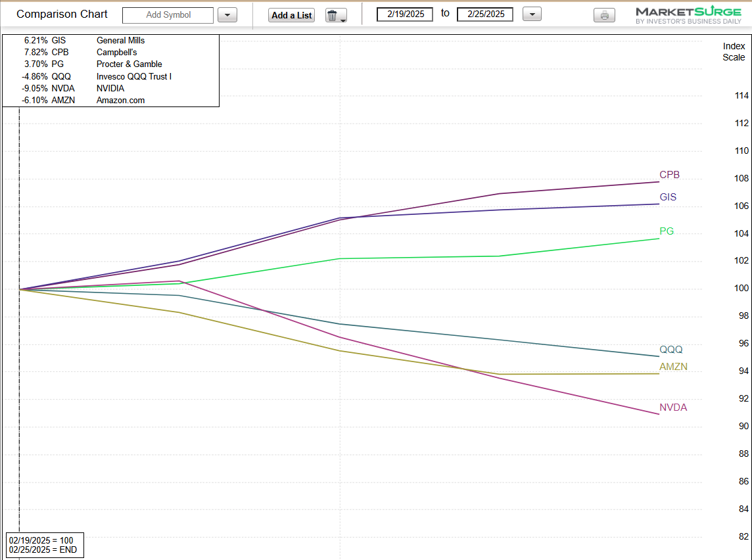This screenshot has height=560, width=752.
Task: Click the AMZN line label
Action: click(673, 367)
